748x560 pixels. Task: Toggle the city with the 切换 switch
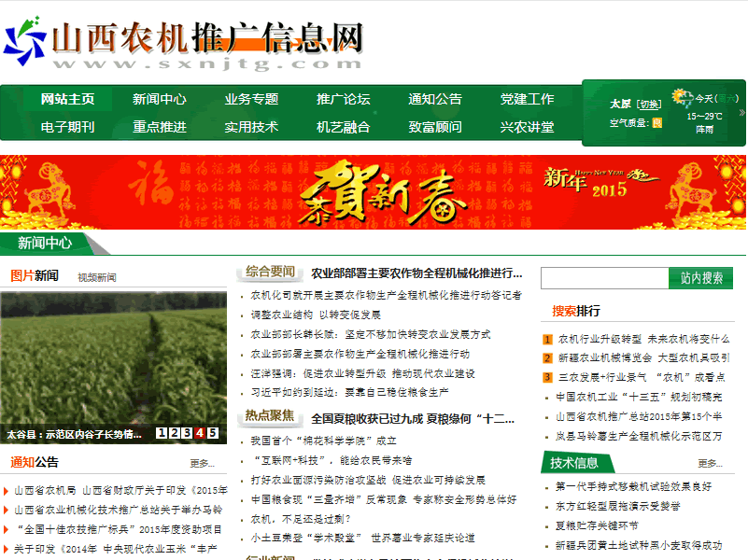649,105
